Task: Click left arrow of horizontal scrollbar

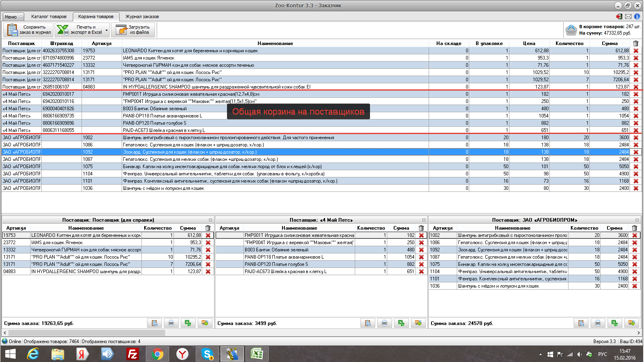Action: coord(5,333)
